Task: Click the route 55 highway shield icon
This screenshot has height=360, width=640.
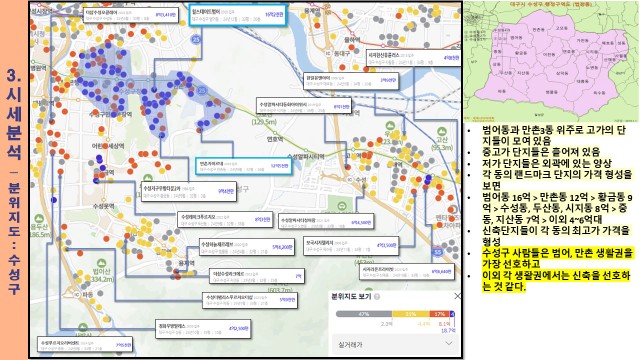Action: pyautogui.click(x=438, y=251)
